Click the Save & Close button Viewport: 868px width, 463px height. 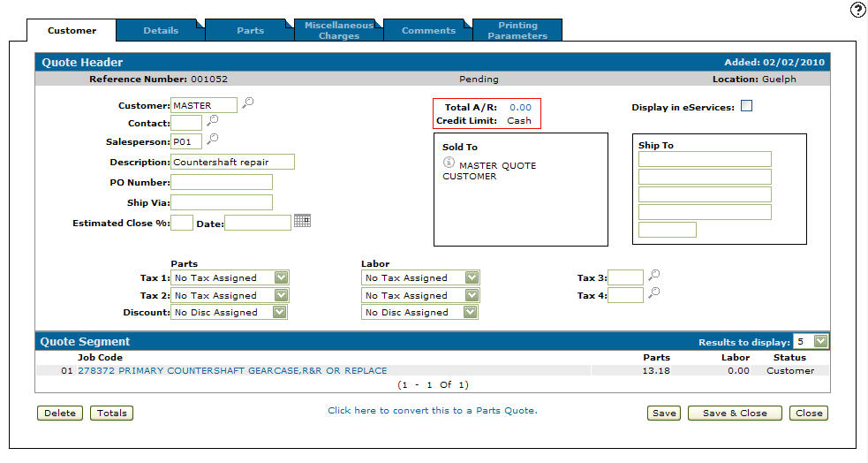[735, 414]
